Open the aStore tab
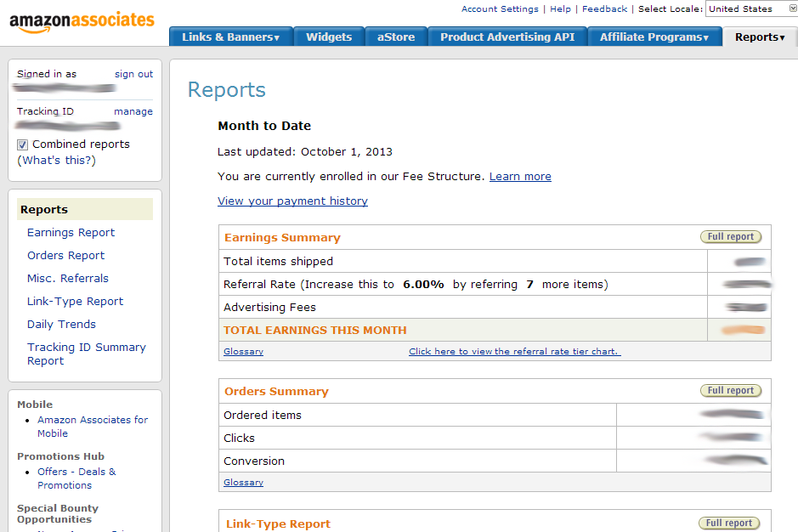Screen dimensions: 798x532 tap(396, 37)
